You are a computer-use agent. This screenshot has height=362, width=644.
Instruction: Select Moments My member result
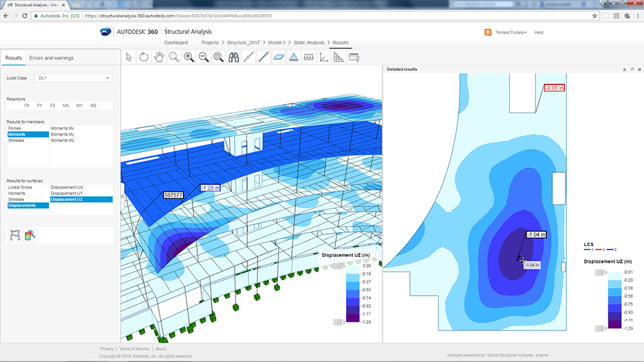pos(63,134)
